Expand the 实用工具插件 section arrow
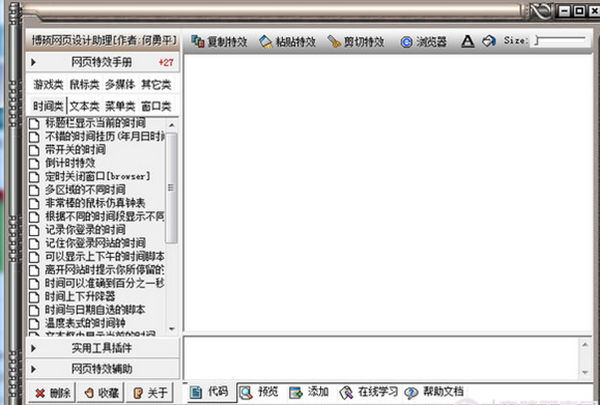The height and width of the screenshot is (405, 600). pos(33,348)
